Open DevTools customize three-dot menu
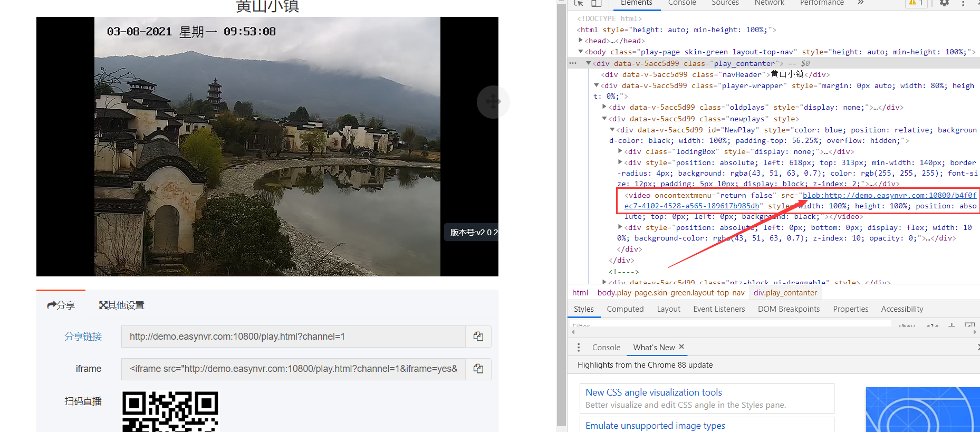This screenshot has height=432, width=980. tap(963, 3)
